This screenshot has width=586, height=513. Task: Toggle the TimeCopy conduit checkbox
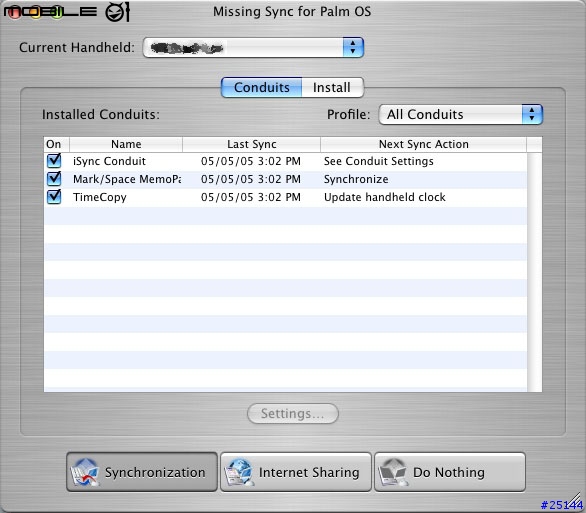54,197
